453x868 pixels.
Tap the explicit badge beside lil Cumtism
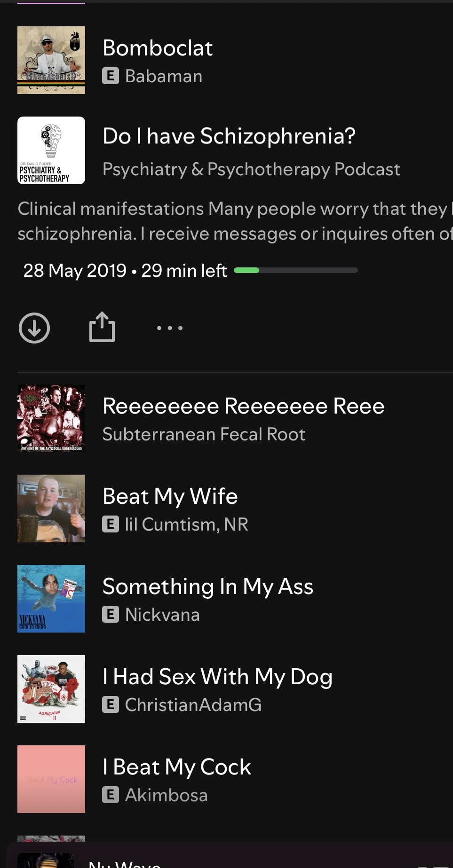click(x=111, y=524)
